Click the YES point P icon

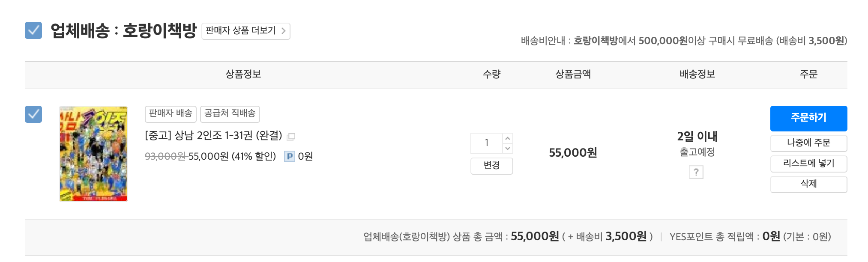290,156
